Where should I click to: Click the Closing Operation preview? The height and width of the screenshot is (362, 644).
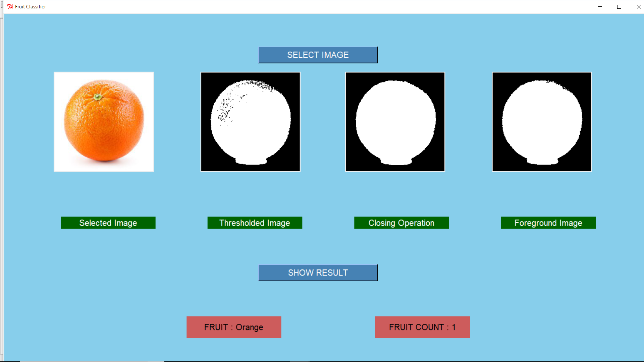coord(395,121)
